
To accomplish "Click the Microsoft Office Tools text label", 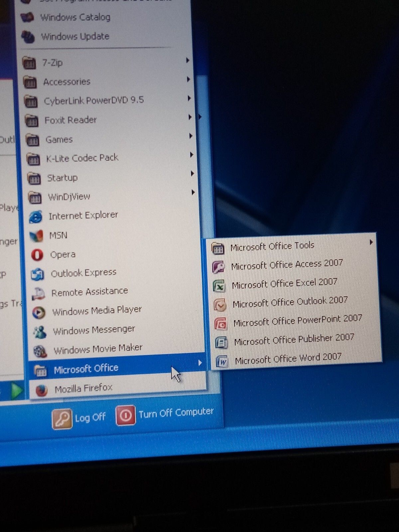I will click(272, 246).
